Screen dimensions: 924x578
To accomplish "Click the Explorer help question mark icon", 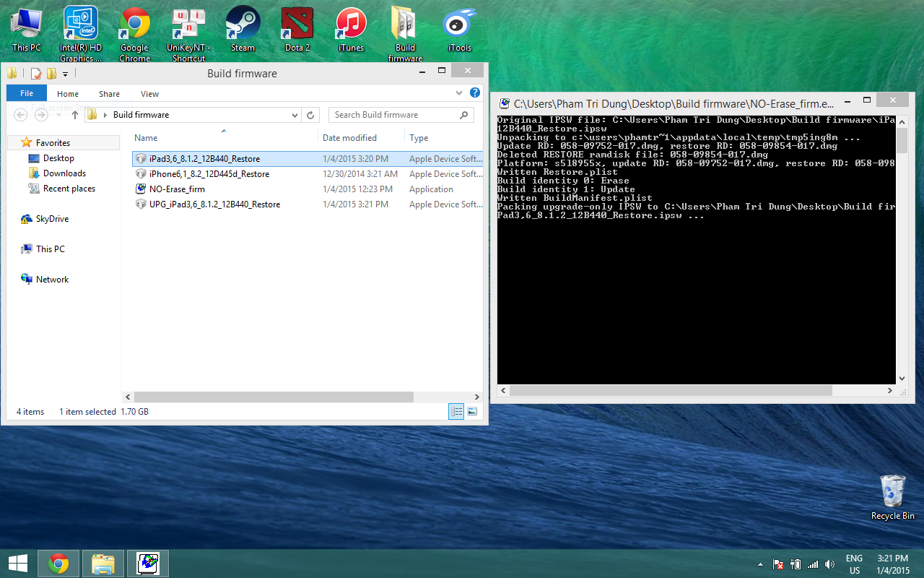I will pos(475,93).
